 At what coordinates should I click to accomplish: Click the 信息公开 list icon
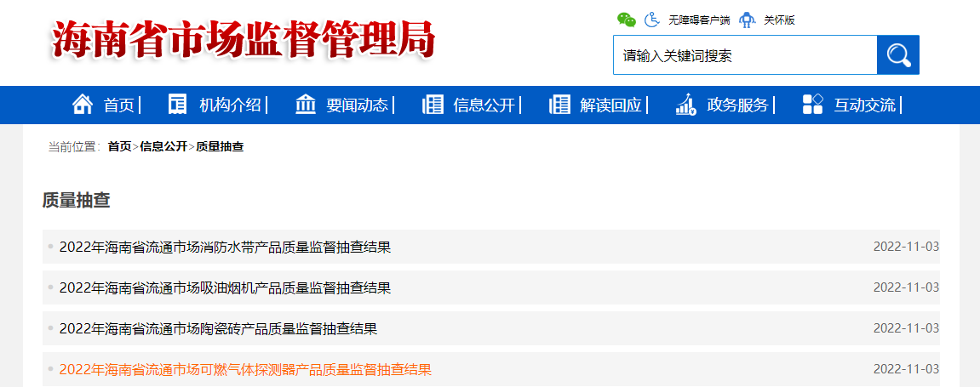point(433,105)
